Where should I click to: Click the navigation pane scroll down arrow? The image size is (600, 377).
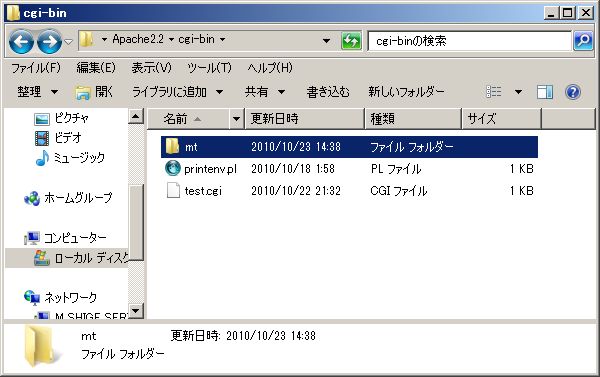pos(136,310)
